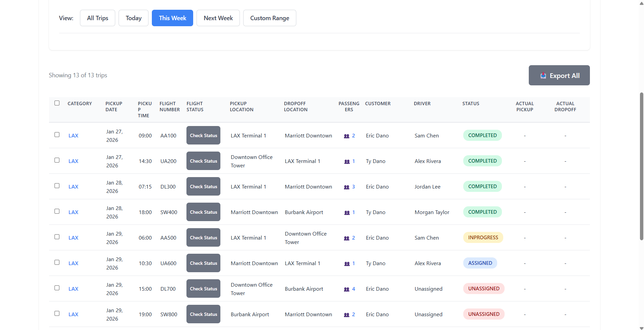
Task: Click the scrollbar down arrow
Action: coord(640,326)
